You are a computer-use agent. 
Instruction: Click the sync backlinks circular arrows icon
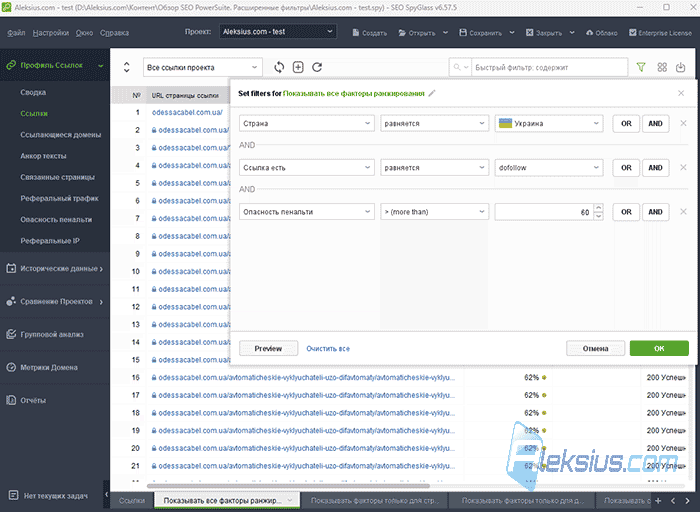click(x=279, y=67)
